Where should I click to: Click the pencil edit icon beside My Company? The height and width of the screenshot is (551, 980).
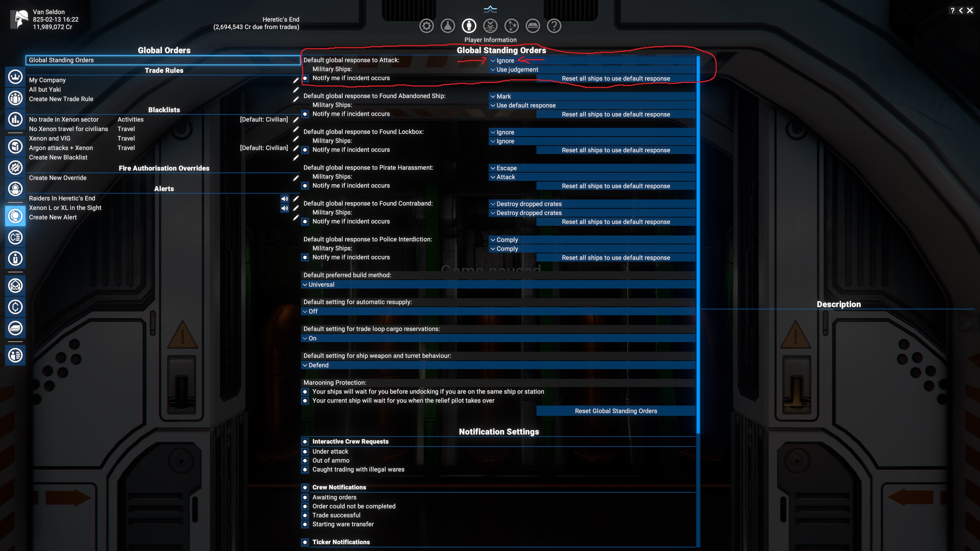pyautogui.click(x=296, y=80)
